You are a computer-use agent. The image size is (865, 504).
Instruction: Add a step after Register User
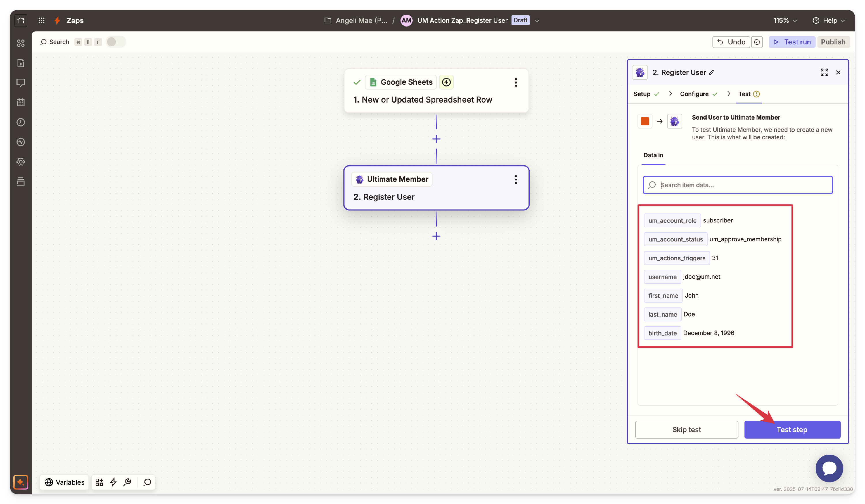tap(436, 236)
